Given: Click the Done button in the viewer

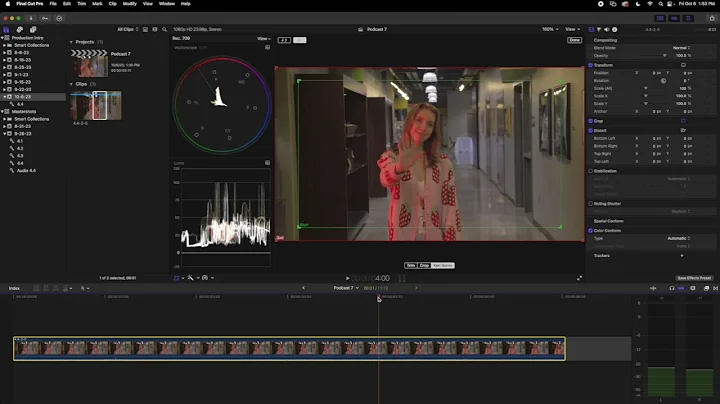Looking at the screenshot, I should (574, 40).
